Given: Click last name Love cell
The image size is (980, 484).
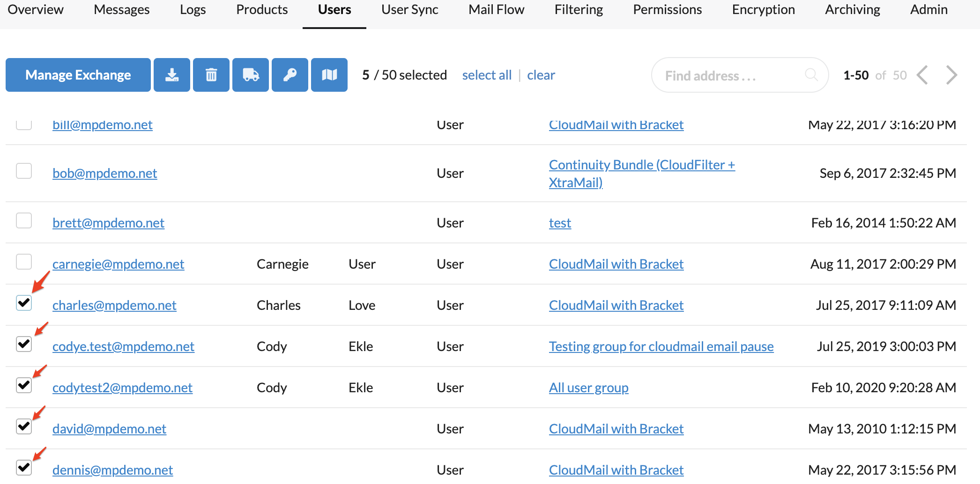Looking at the screenshot, I should click(x=362, y=305).
